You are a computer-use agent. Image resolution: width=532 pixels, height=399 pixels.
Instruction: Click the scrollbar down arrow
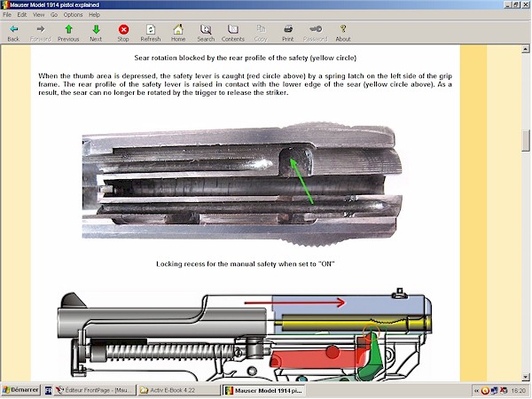[x=526, y=377]
